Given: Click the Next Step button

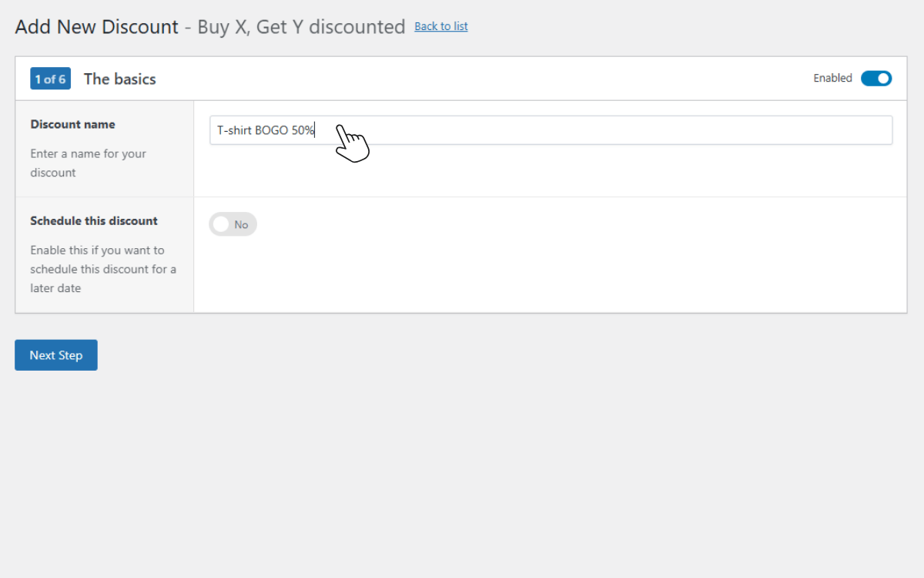Looking at the screenshot, I should tap(56, 355).
